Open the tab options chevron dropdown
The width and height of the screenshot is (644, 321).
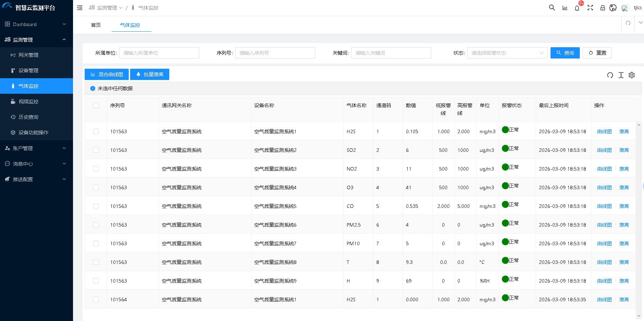(640, 23)
